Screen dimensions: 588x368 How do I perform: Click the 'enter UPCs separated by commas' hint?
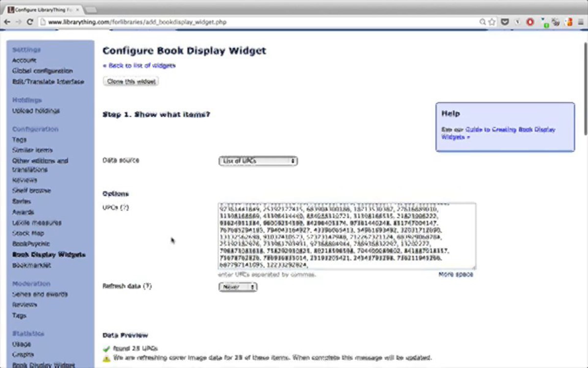pyautogui.click(x=267, y=275)
